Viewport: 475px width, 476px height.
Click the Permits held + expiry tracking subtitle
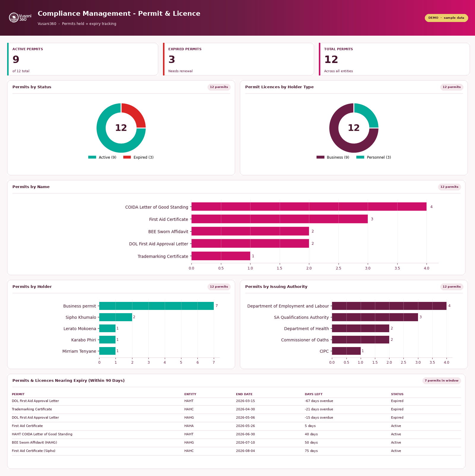point(89,24)
